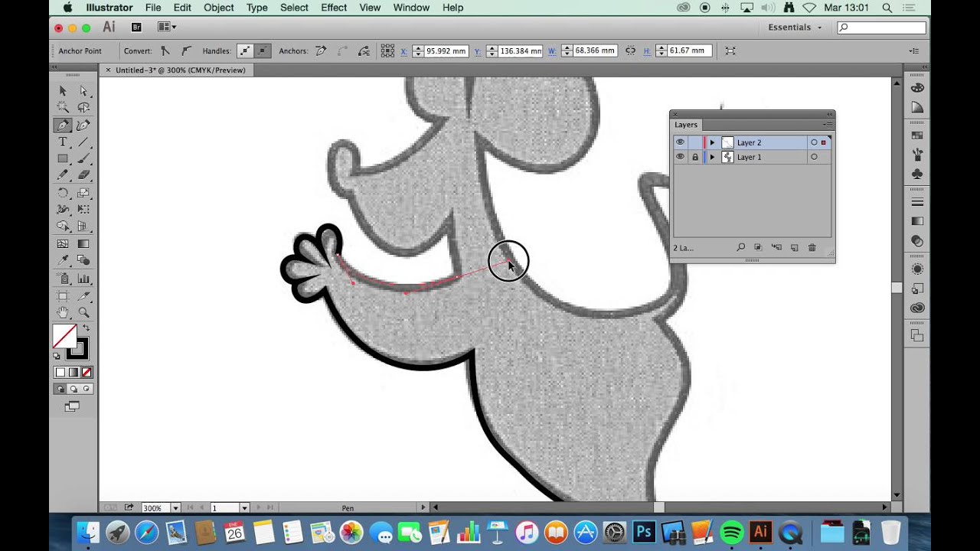
Task: Select the Paintbrush tool
Action: (x=83, y=159)
